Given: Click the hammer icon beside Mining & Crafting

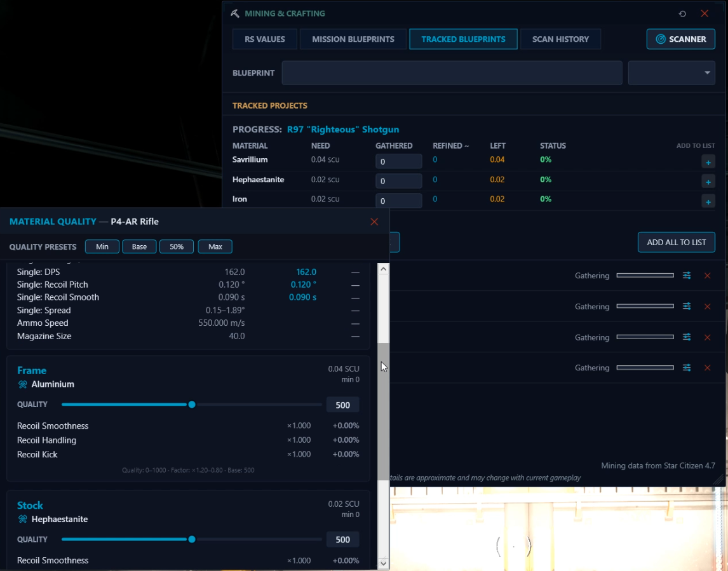Looking at the screenshot, I should pos(235,13).
